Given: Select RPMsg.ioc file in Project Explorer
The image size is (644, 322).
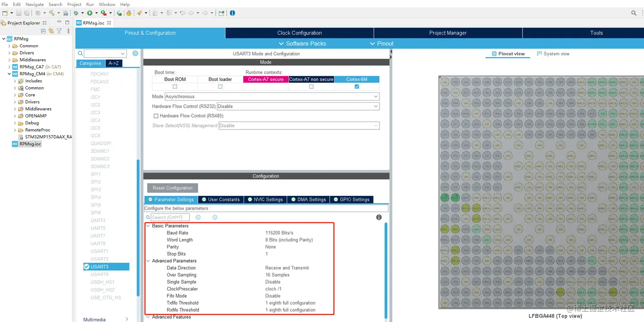Looking at the screenshot, I should 30,144.
